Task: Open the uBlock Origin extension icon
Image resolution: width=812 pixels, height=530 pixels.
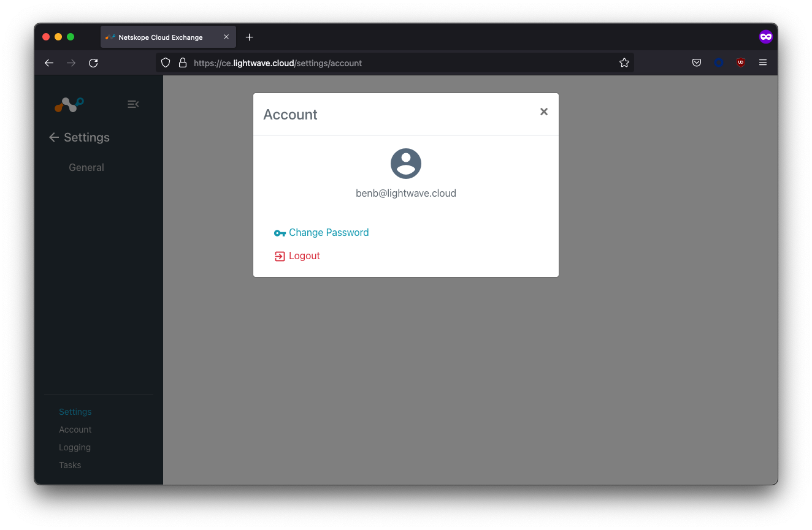Action: click(741, 62)
